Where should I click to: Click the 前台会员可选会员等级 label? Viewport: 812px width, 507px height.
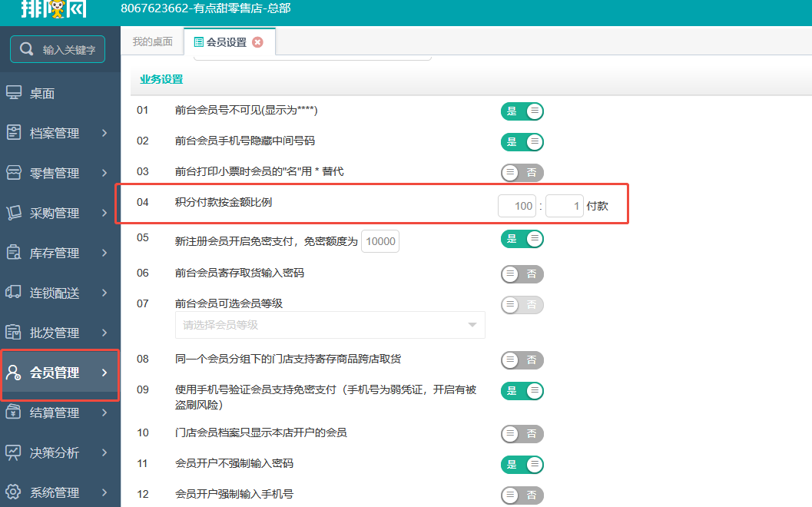tap(229, 303)
